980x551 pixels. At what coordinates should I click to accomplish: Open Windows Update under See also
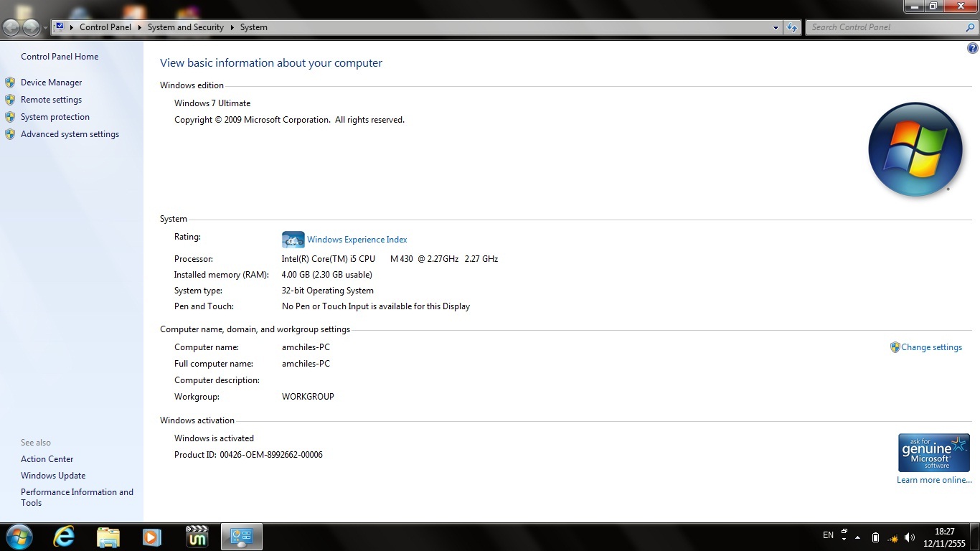pyautogui.click(x=53, y=476)
